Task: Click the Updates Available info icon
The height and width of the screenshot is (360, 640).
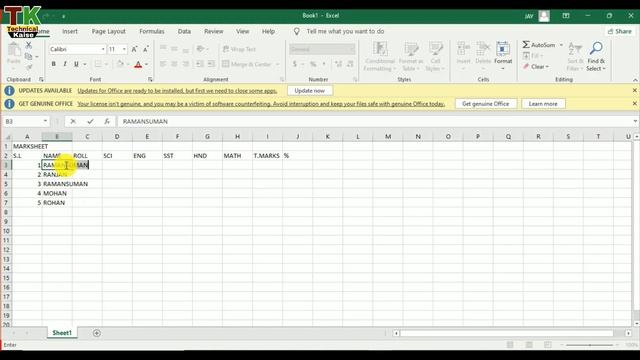Action: [9, 91]
